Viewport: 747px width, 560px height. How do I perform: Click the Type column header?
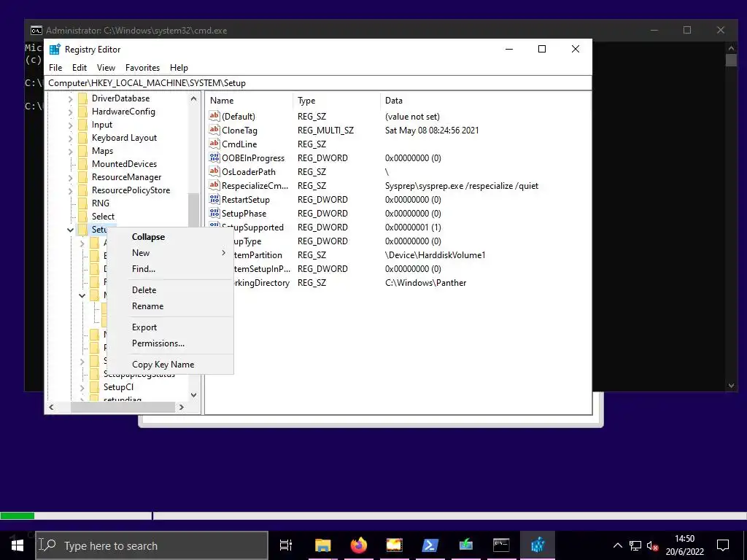[x=337, y=101]
